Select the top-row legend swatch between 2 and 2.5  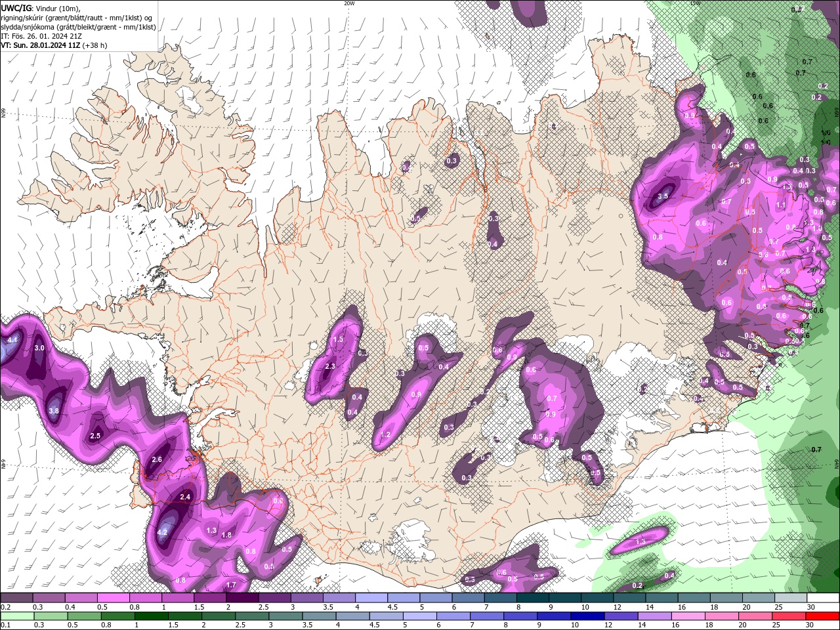[242, 598]
